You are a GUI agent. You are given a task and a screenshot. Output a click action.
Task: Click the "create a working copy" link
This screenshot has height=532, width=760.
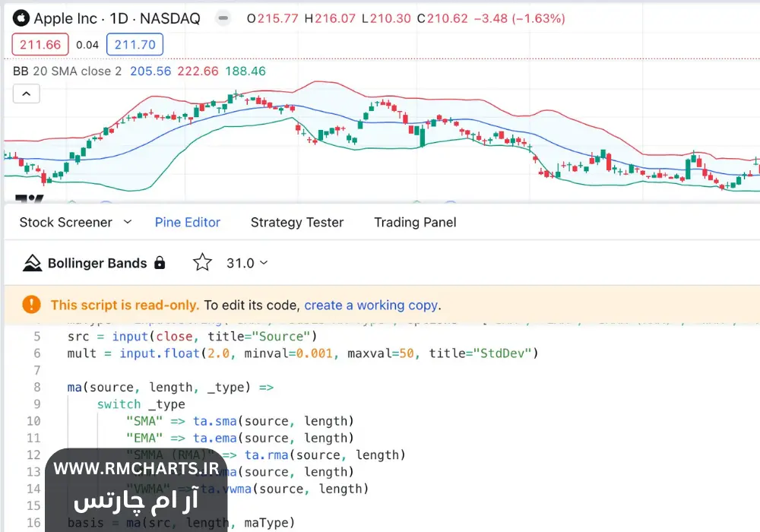coord(371,305)
